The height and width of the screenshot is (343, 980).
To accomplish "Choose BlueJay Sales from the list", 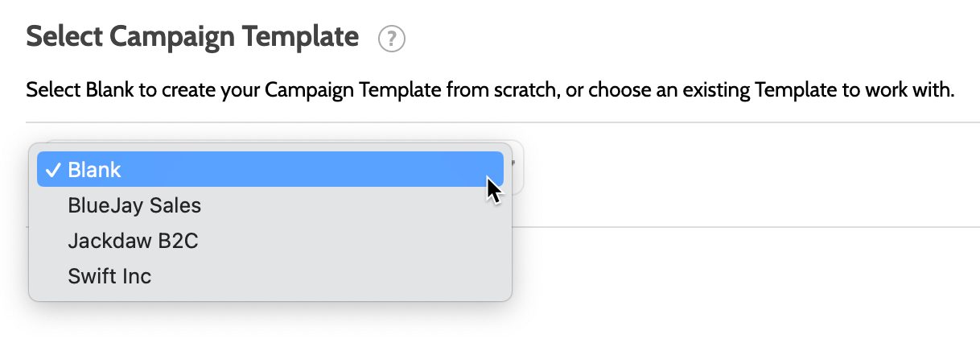I will pyautogui.click(x=134, y=205).
